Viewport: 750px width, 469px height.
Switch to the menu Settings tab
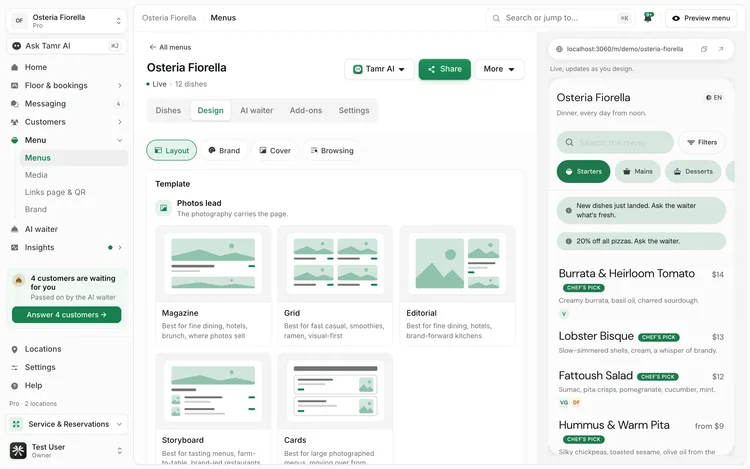(354, 110)
